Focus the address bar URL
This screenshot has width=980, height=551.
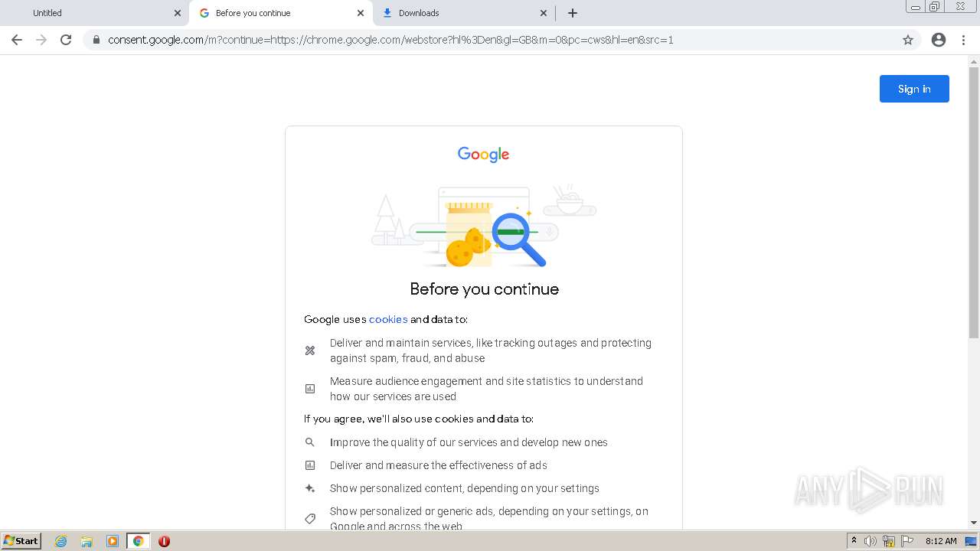390,40
